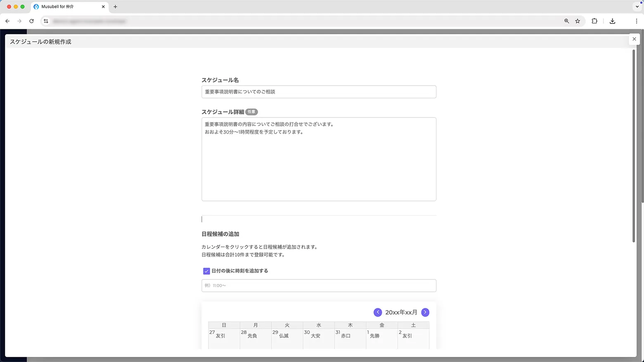Image resolution: width=644 pixels, height=362 pixels.
Task: Uncheck the 日付の後に時刻を追加する checkbox
Action: coord(206,271)
